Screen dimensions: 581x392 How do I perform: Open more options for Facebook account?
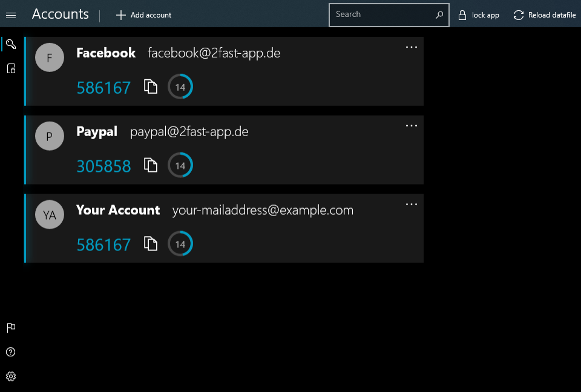[412, 47]
